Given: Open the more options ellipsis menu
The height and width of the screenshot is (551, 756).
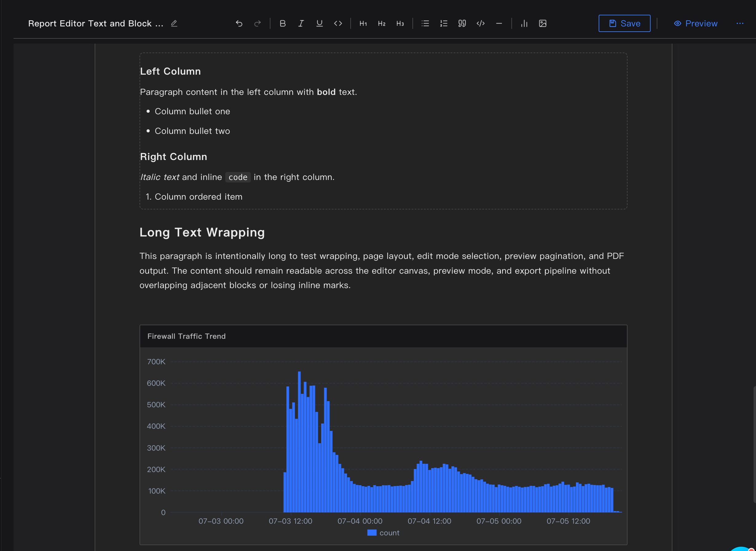Looking at the screenshot, I should 740,23.
